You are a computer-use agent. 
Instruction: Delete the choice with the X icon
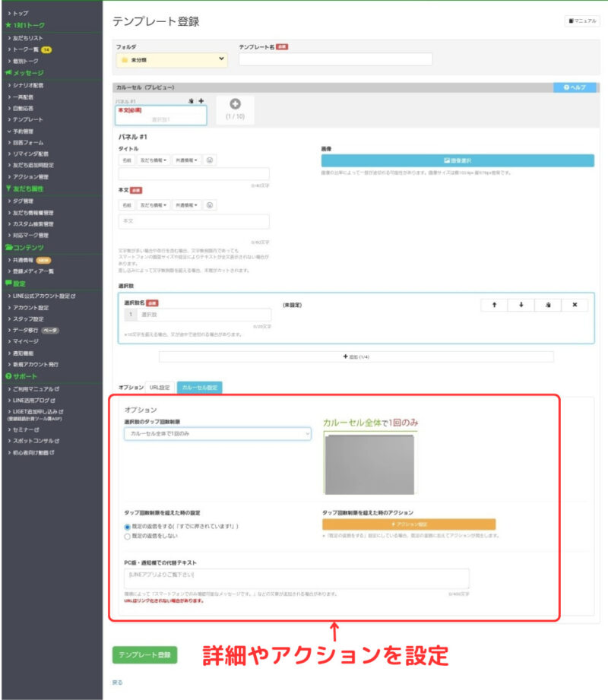click(x=575, y=305)
